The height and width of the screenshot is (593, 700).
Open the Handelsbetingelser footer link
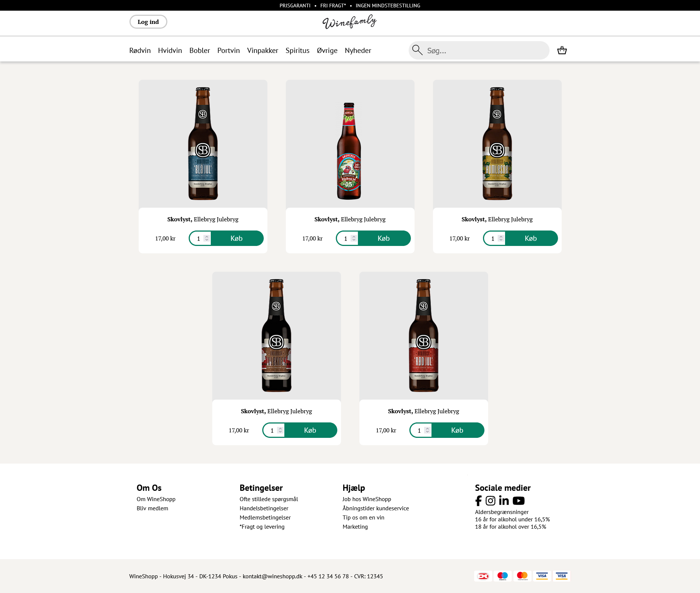point(264,508)
